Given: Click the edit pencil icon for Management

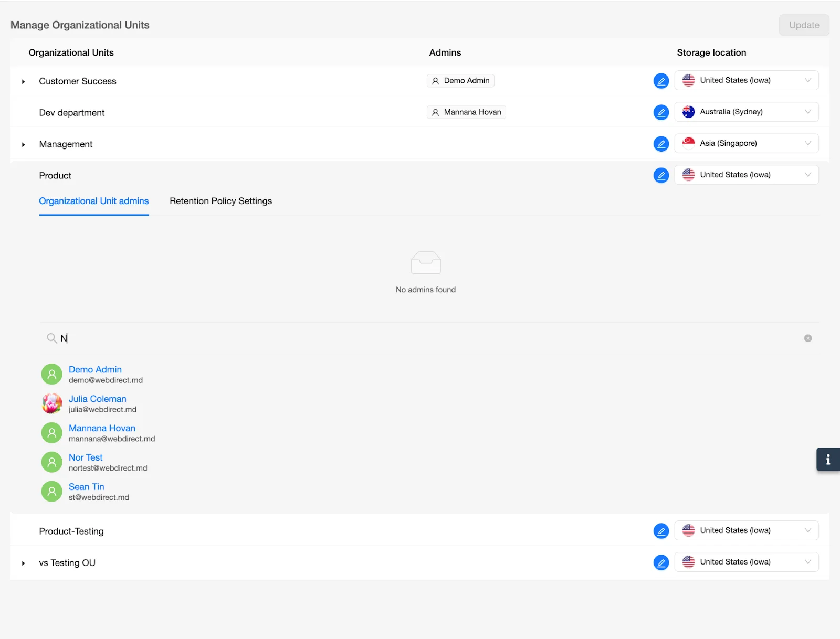Looking at the screenshot, I should point(661,143).
